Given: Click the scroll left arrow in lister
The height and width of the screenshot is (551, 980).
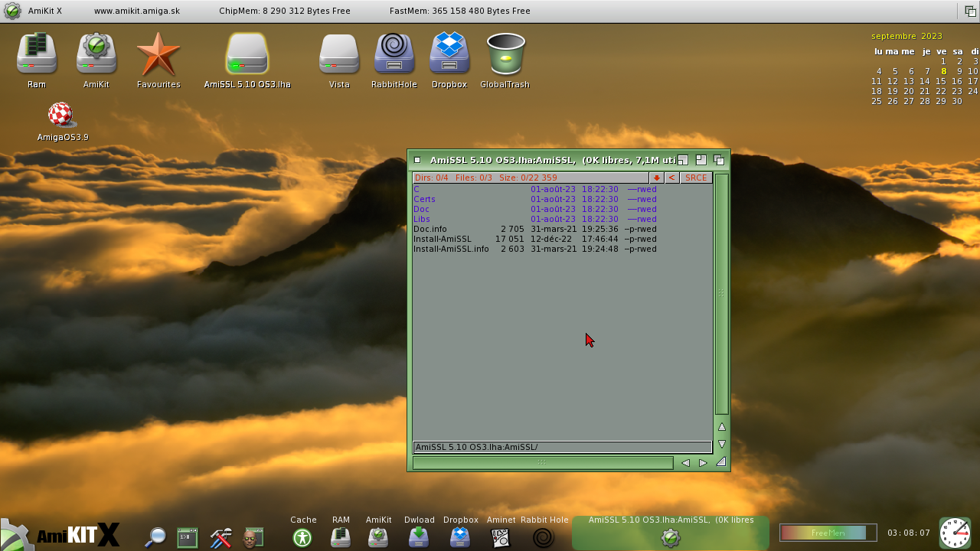Looking at the screenshot, I should [685, 462].
